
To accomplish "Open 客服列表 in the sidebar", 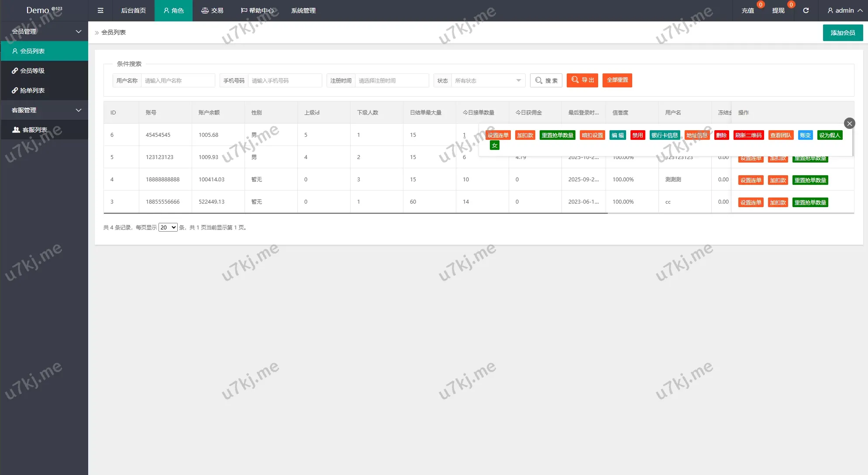I will [x=34, y=130].
